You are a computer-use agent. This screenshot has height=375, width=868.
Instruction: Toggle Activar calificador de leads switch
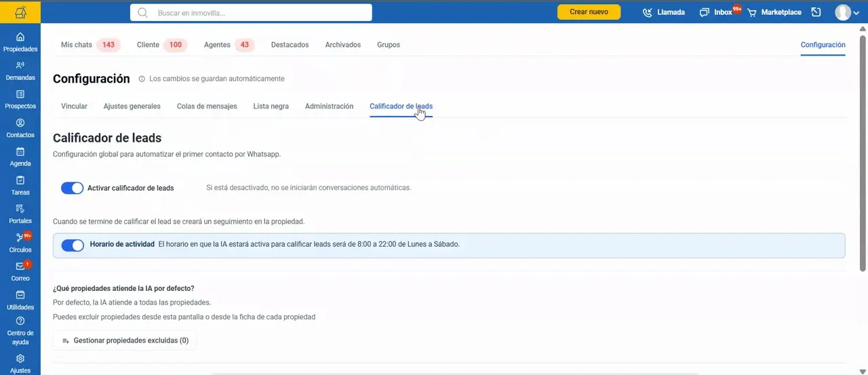pos(72,188)
